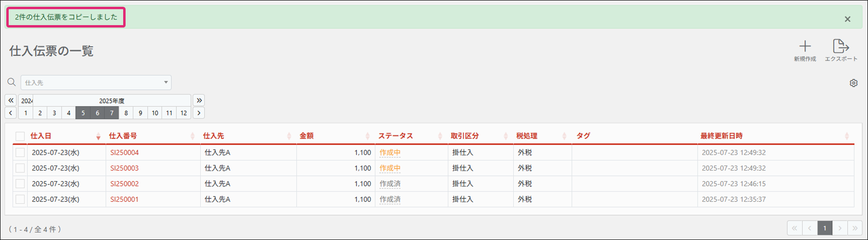
Task: Check the box for row SI250004
Action: [x=20, y=153]
